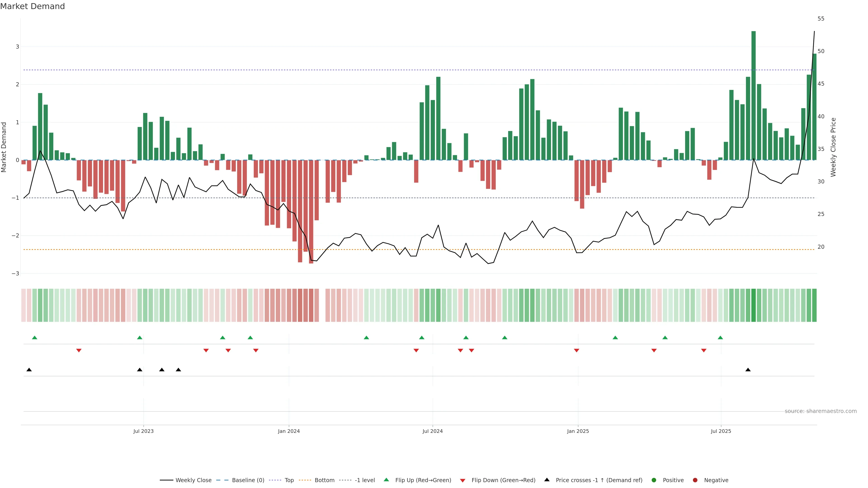Click the darkest green heat strip cell
The height and width of the screenshot is (488, 868).
753,305
